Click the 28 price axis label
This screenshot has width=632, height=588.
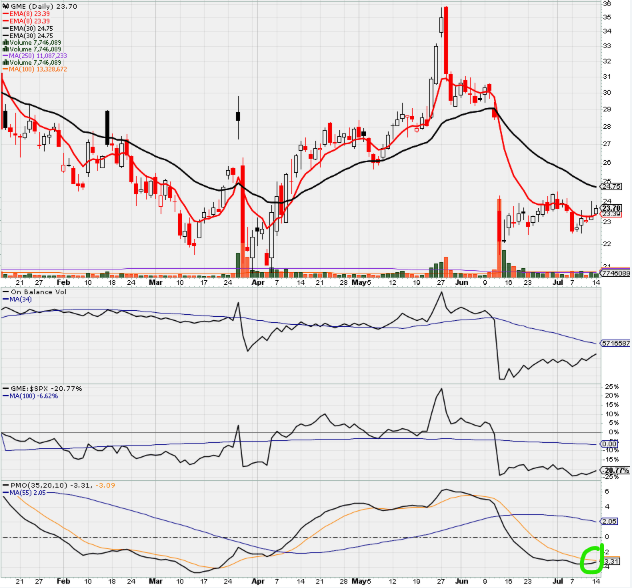click(x=606, y=127)
